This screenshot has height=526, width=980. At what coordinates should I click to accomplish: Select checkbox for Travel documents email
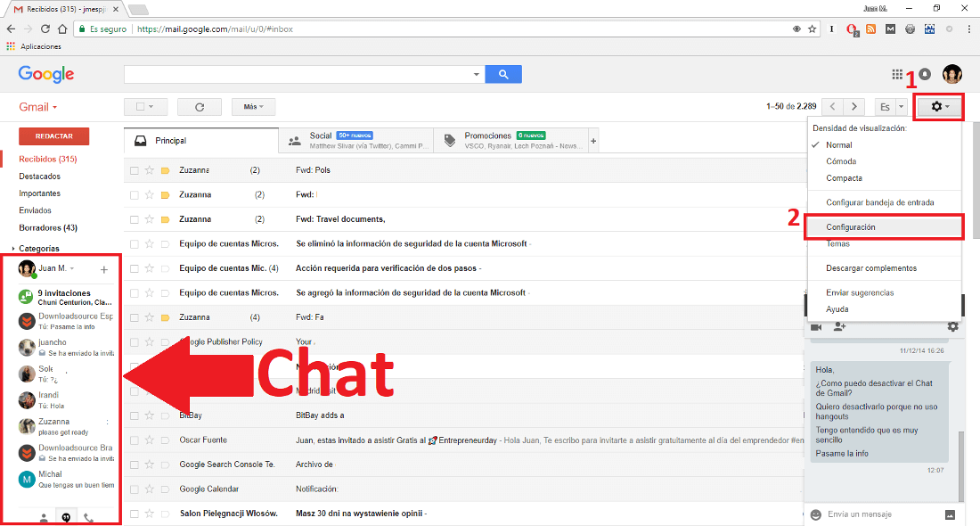[x=135, y=219]
